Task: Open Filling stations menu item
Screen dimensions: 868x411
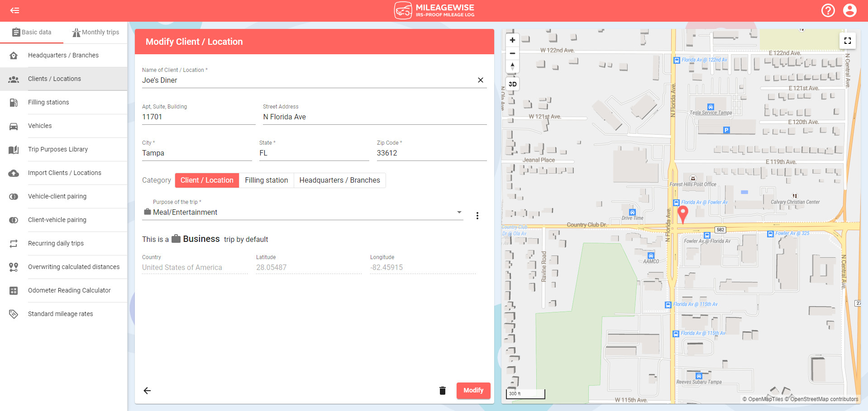Action: click(63, 102)
